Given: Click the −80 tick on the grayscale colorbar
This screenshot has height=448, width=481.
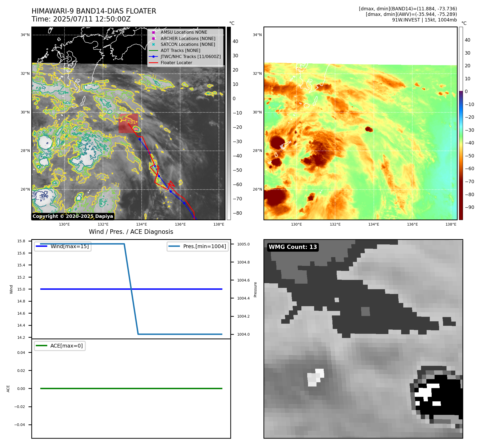Looking at the screenshot, I should pyautogui.click(x=237, y=213).
